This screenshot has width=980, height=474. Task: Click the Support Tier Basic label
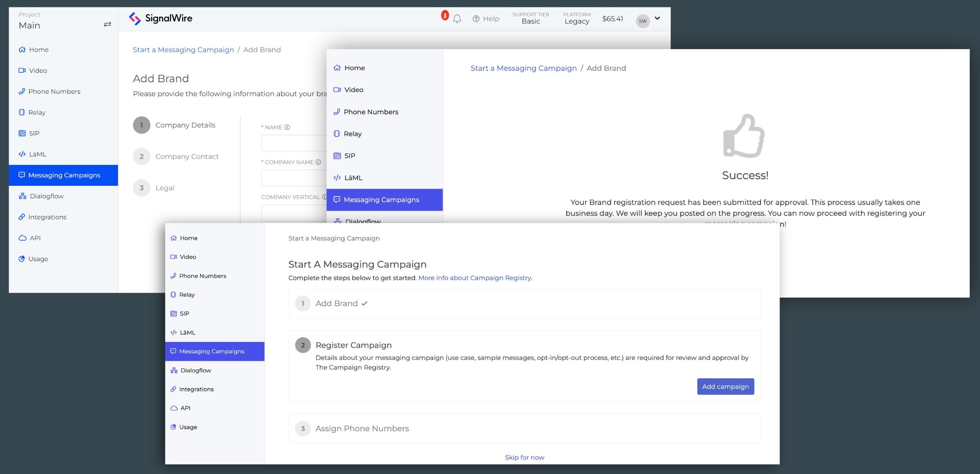(x=531, y=18)
